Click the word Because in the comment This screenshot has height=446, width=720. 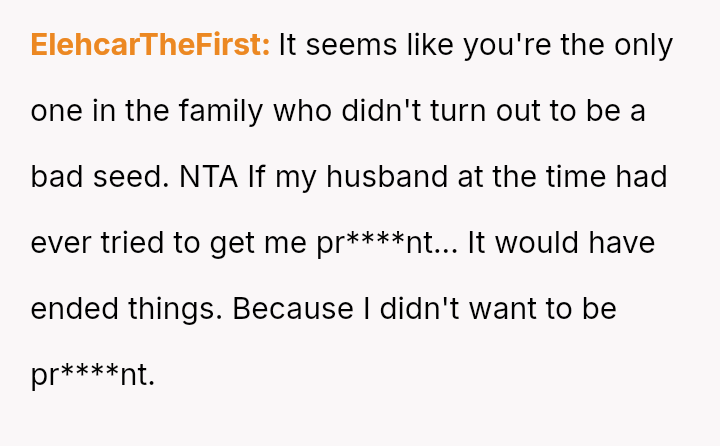[293, 309]
